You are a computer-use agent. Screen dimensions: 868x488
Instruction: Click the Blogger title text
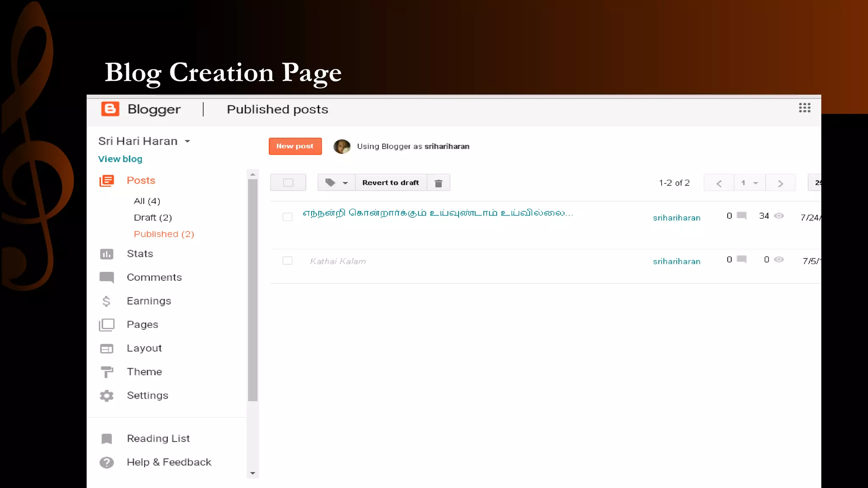pyautogui.click(x=154, y=109)
